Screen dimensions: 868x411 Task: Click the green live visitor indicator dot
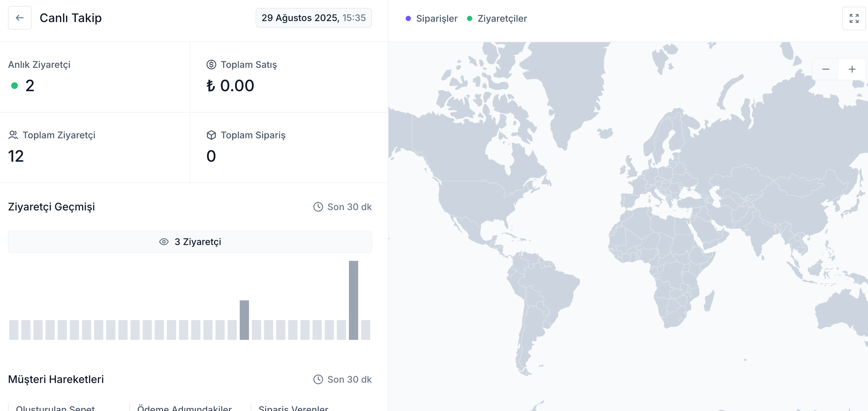click(x=15, y=86)
